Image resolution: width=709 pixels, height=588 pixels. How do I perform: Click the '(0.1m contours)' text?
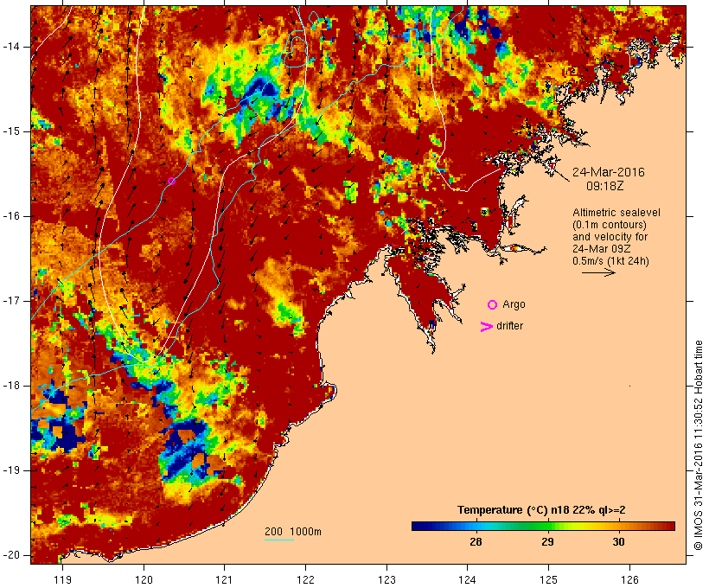[610, 225]
